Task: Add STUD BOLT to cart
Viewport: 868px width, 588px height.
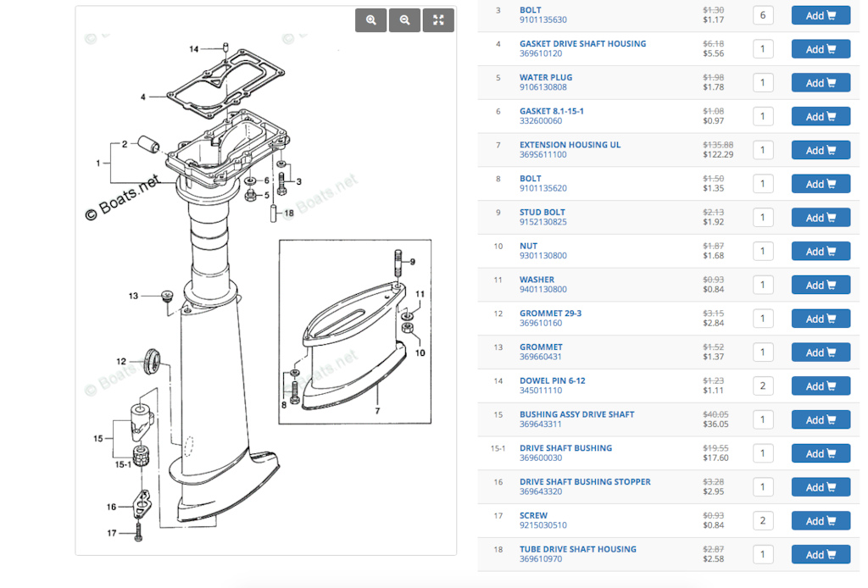Action: coord(820,218)
